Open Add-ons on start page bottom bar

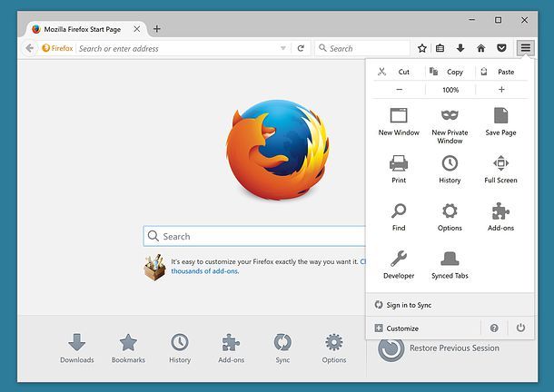tap(231, 348)
